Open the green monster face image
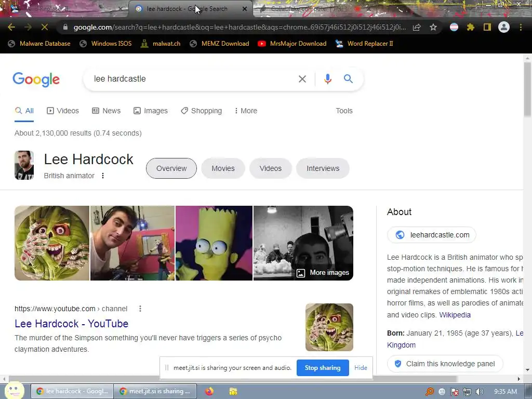The image size is (532, 399). click(52, 243)
